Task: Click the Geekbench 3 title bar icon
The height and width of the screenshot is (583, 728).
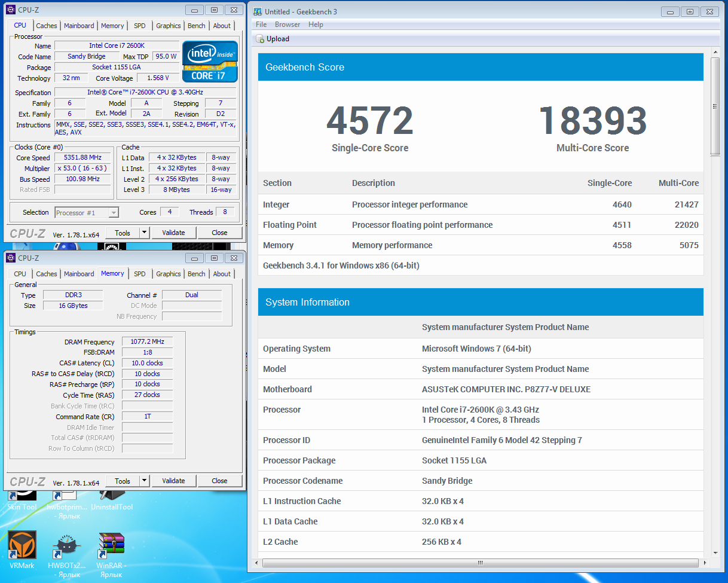Action: (257, 11)
